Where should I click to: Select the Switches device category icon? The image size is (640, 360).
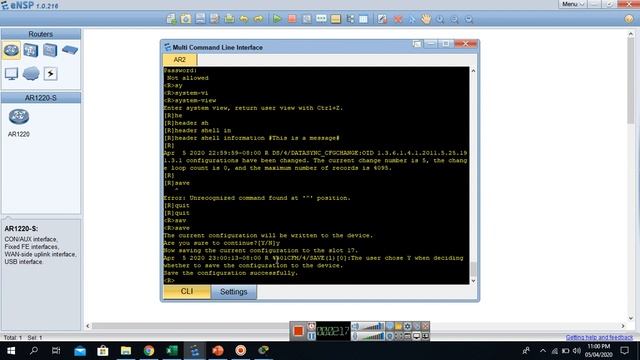point(31,50)
